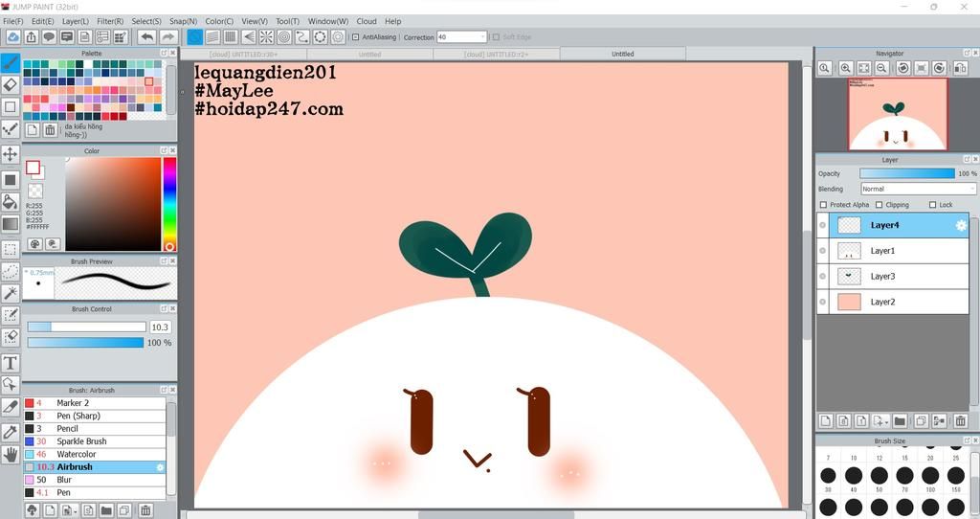Enable the Protect Alpha checkbox

[x=823, y=205]
